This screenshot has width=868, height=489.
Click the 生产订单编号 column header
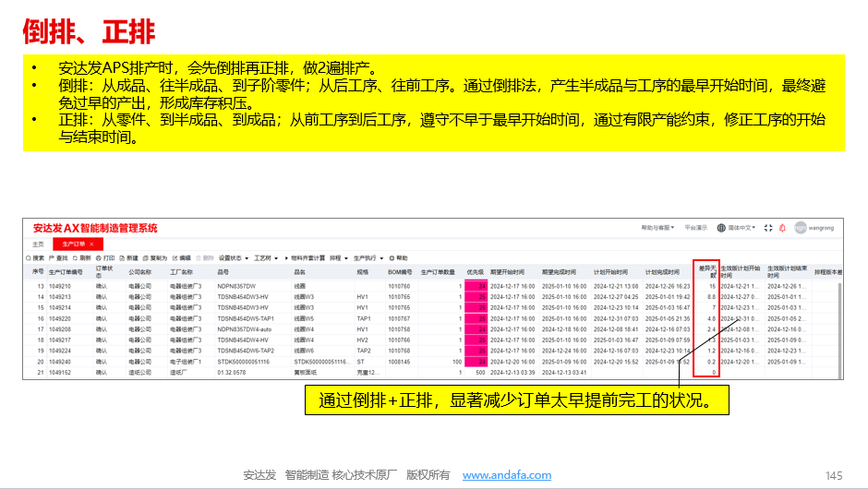coord(66,272)
